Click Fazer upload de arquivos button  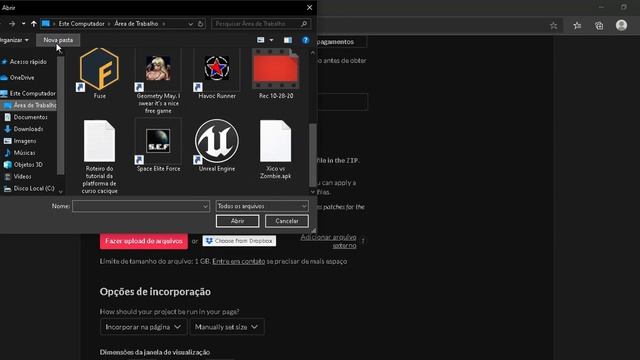pos(144,241)
